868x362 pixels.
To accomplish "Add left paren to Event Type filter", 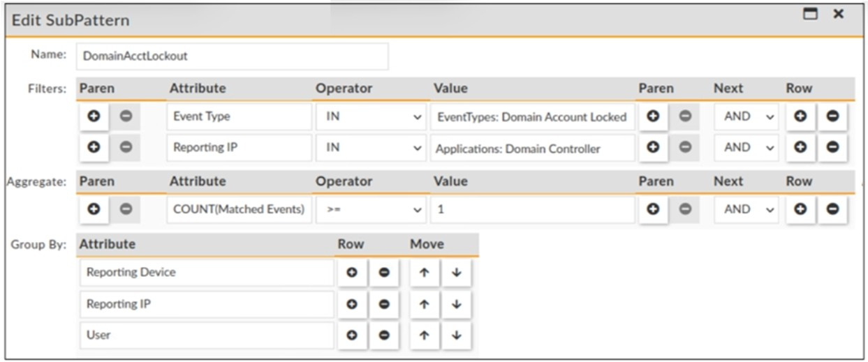I will pyautogui.click(x=94, y=117).
